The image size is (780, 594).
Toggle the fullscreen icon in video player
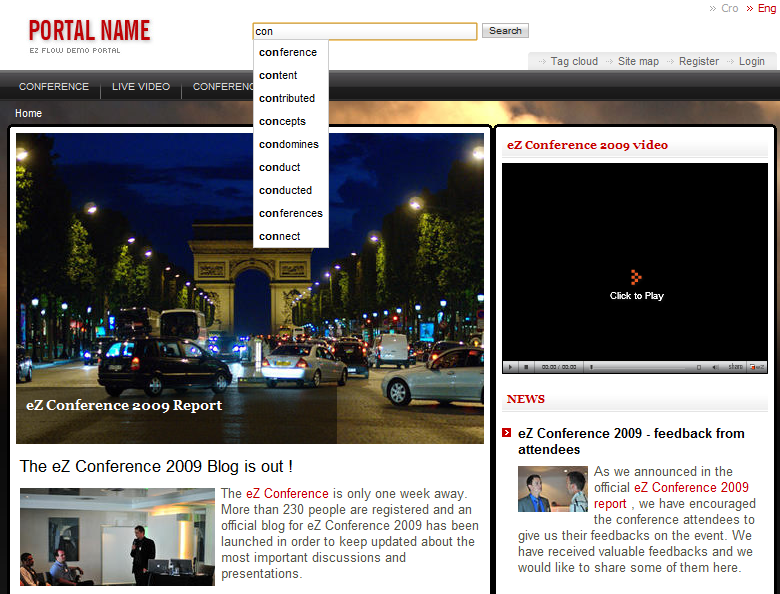tap(698, 367)
